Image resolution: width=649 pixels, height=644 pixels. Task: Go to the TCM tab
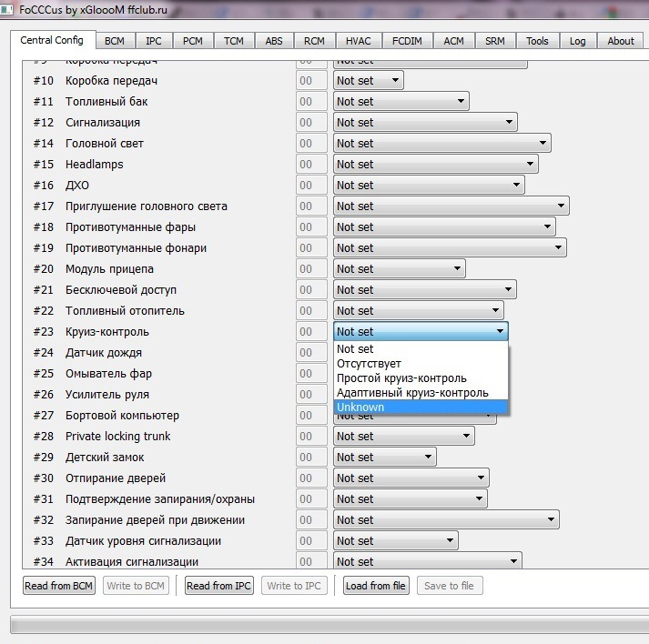[x=234, y=41]
